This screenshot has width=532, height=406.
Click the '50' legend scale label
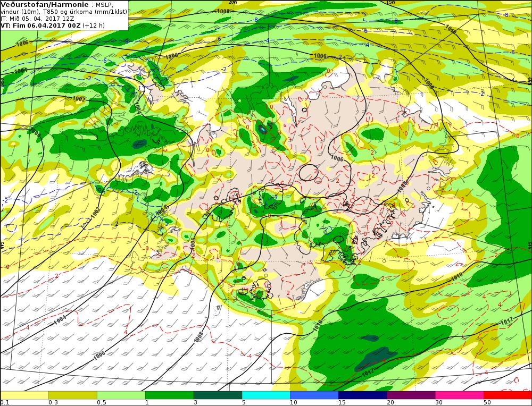487,403
